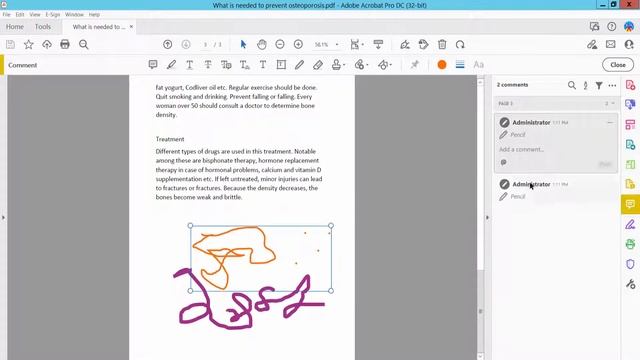Select the Strikethrough text tool
Viewport: 640px width, 360px height.
(x=208, y=64)
